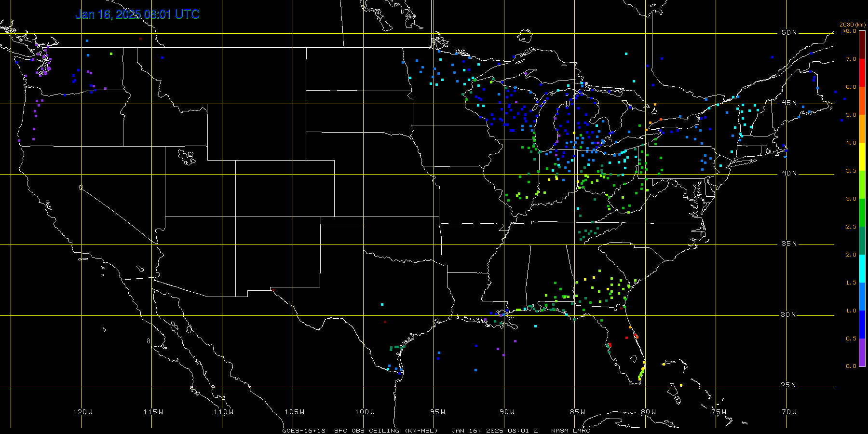Click the 7.0 colorbar label

pos(851,59)
